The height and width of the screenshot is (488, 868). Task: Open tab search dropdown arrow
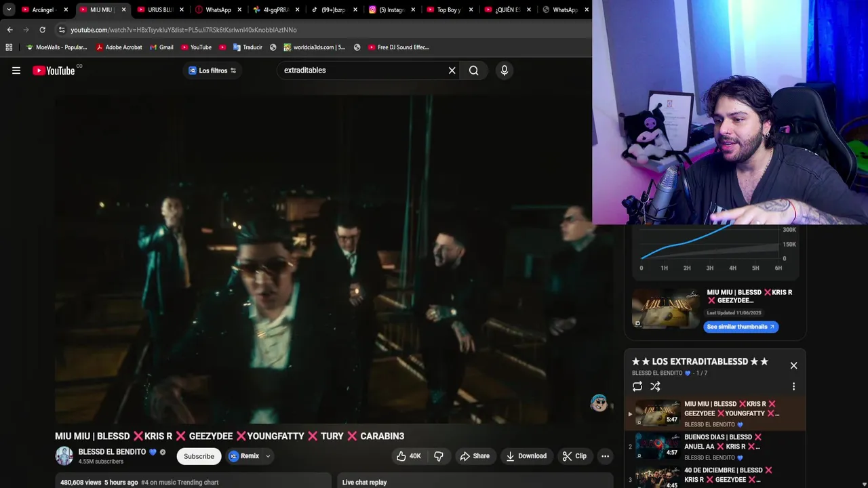9,9
